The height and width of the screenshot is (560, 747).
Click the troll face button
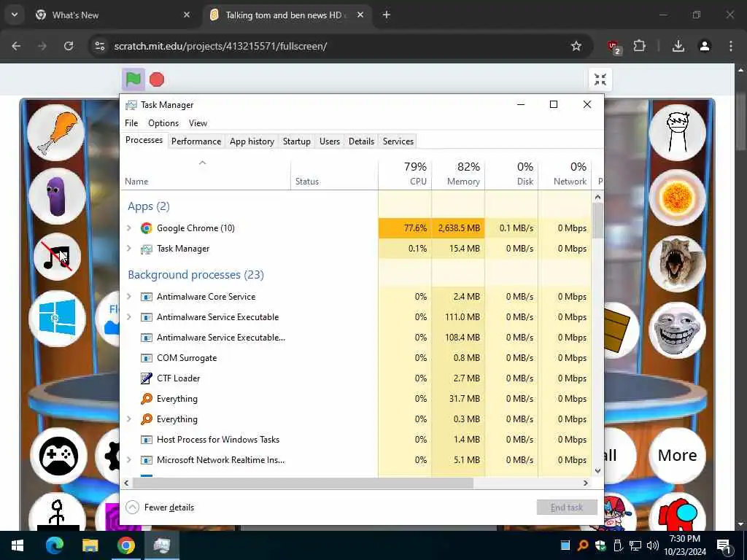click(677, 330)
